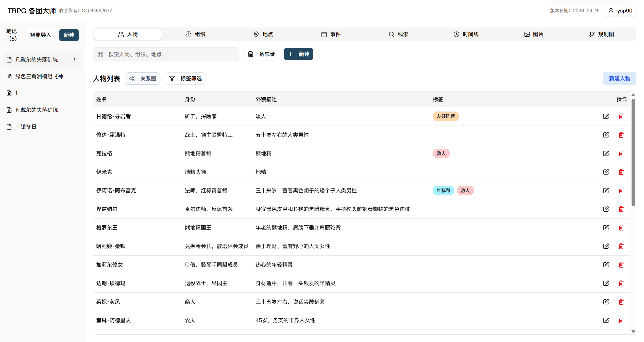644x342 pixels.
Task: Show the 时间线 tab
Action: 466,34
